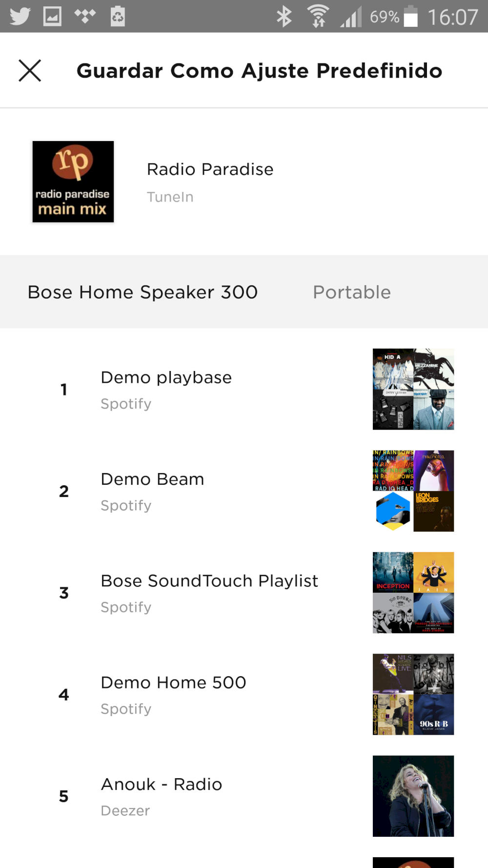
Task: Open the Bose SoundTouch Playlist cover art
Action: click(413, 592)
